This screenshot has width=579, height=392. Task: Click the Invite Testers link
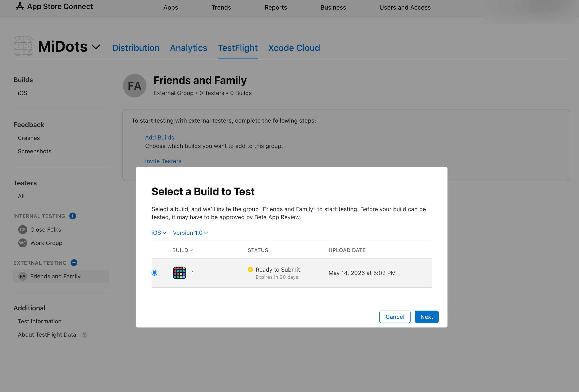click(x=163, y=161)
